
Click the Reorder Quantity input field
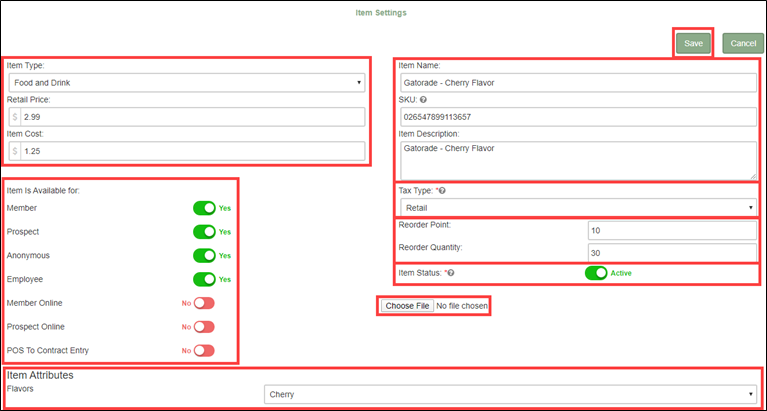pos(673,253)
